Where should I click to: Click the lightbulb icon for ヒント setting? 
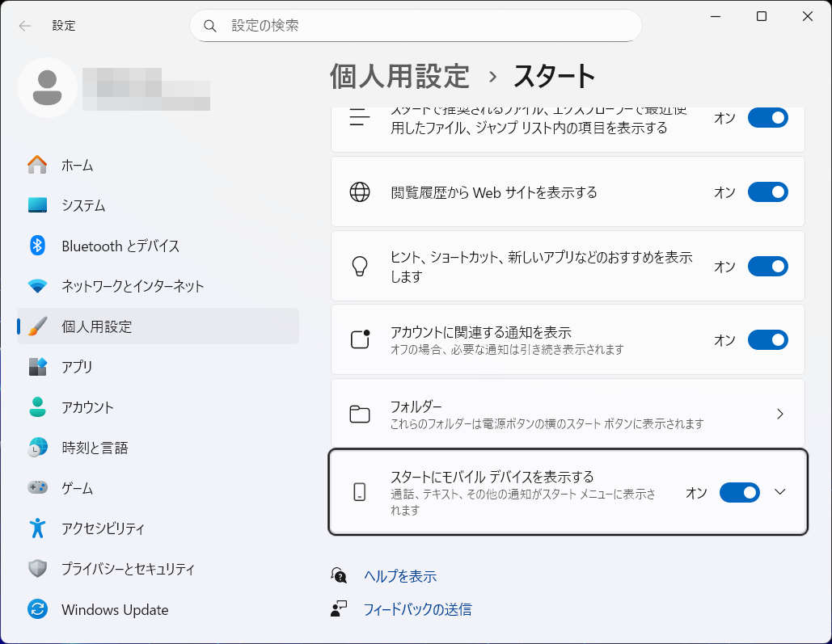[x=360, y=266]
